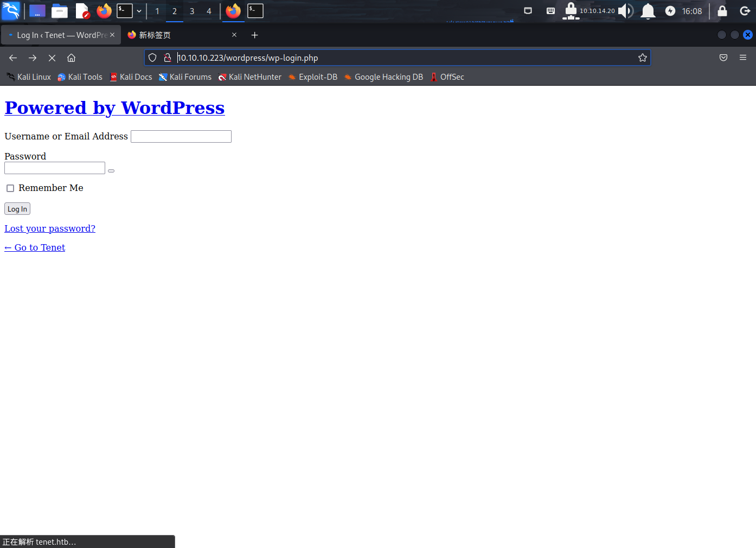Click the Password input field
Viewport: 756px width, 548px height.
(55, 168)
